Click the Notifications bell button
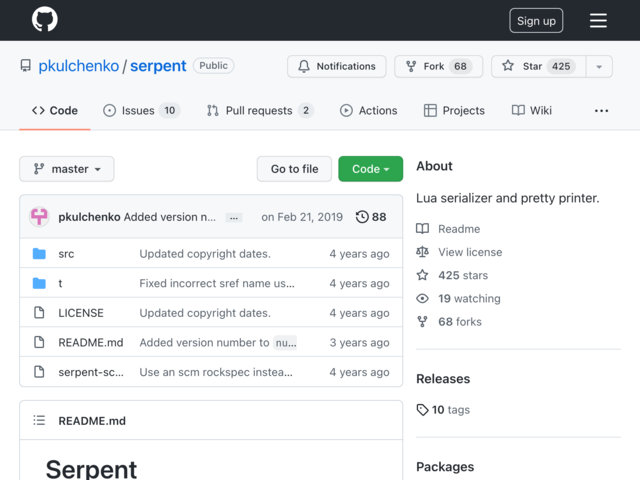 click(x=337, y=67)
